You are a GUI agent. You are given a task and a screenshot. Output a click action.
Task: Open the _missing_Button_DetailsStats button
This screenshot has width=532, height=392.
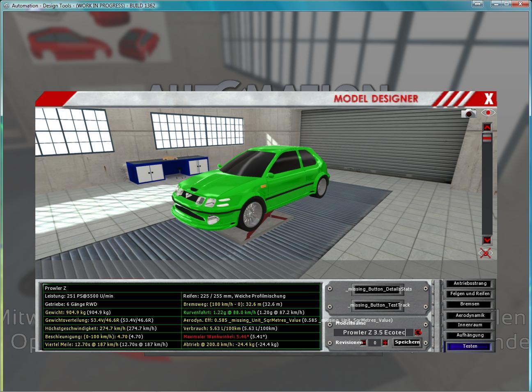tap(378, 289)
